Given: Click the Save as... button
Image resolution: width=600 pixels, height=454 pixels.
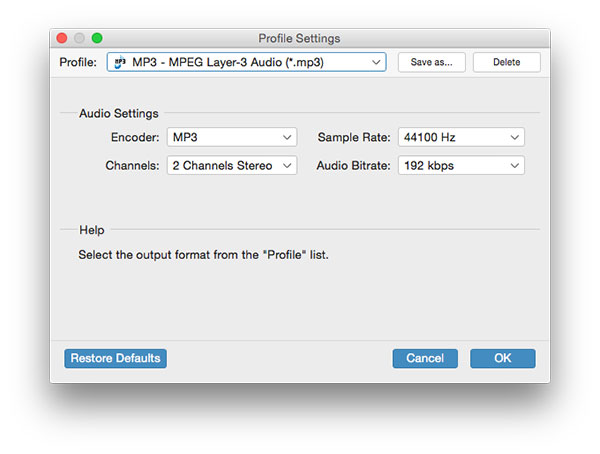Looking at the screenshot, I should tap(432, 62).
